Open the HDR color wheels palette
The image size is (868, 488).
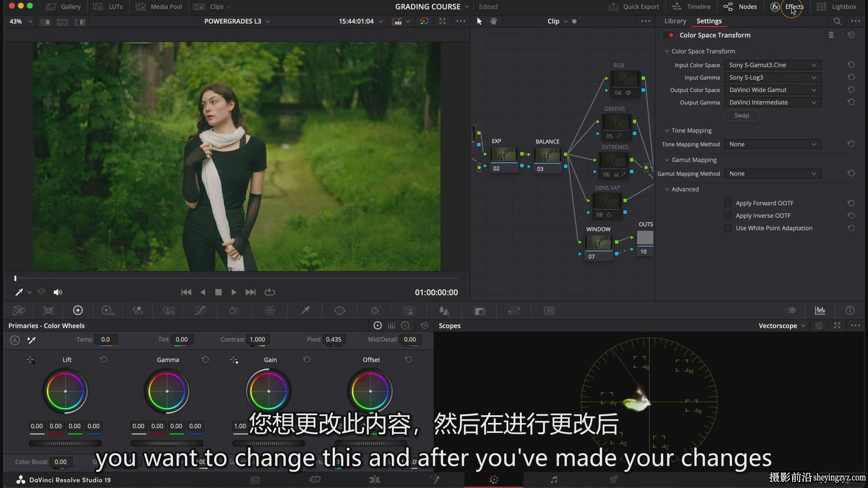[x=108, y=310]
